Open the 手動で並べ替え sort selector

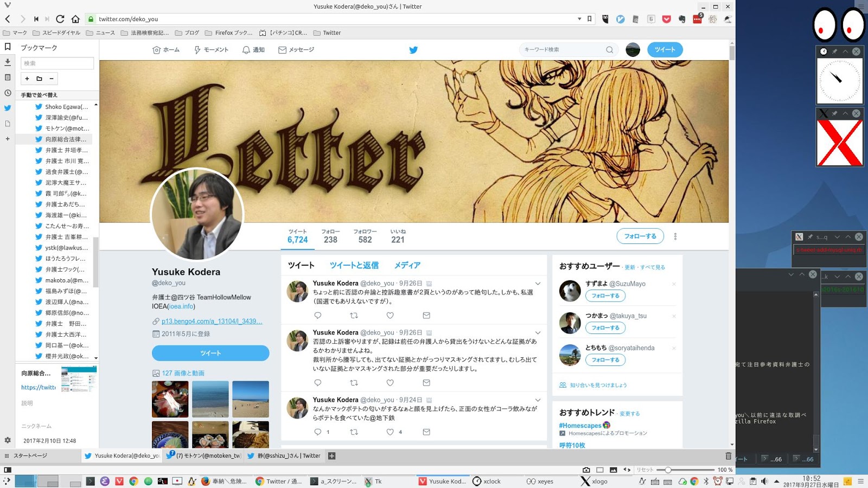(57, 95)
